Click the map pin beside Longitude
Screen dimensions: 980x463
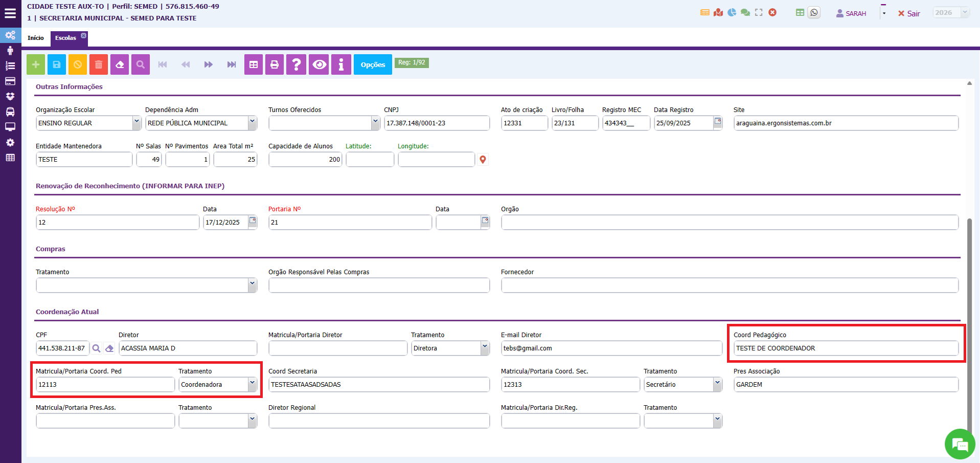pyautogui.click(x=483, y=160)
